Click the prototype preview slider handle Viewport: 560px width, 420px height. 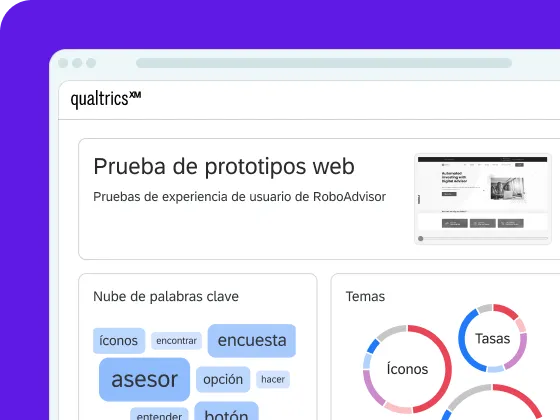[421, 239]
